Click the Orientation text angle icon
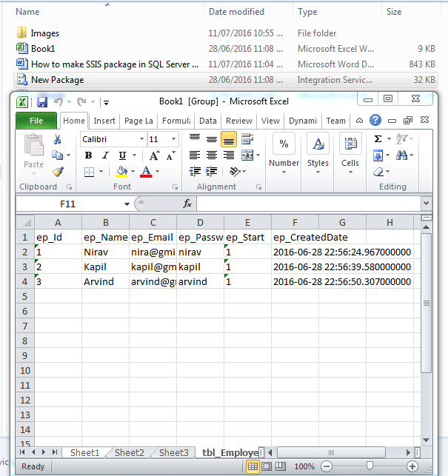The width and height of the screenshot is (448, 476). [x=235, y=172]
